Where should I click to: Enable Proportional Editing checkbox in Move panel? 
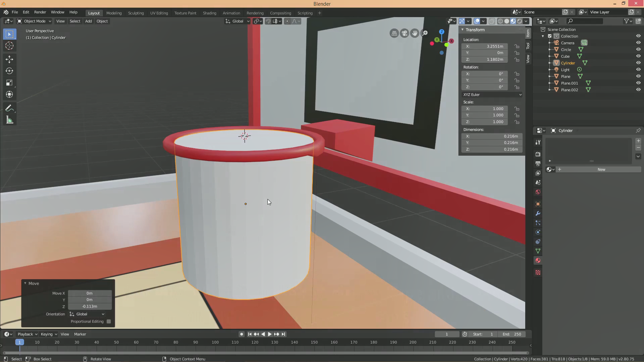[x=109, y=321]
